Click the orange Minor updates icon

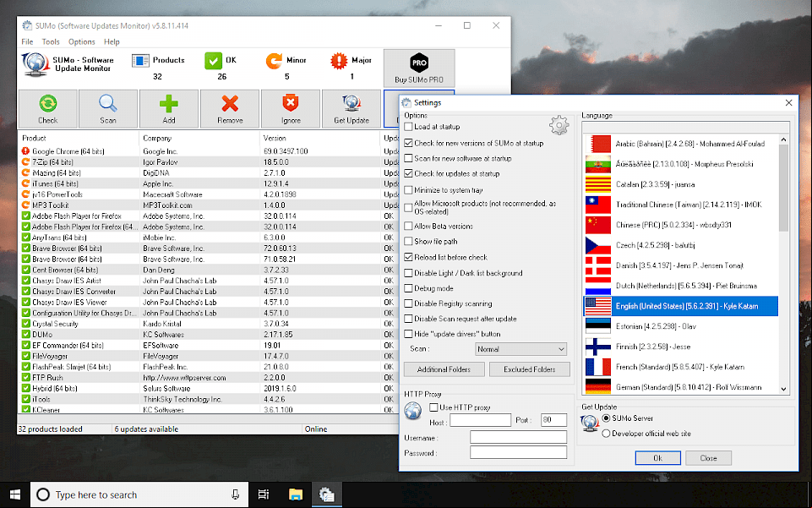click(274, 61)
